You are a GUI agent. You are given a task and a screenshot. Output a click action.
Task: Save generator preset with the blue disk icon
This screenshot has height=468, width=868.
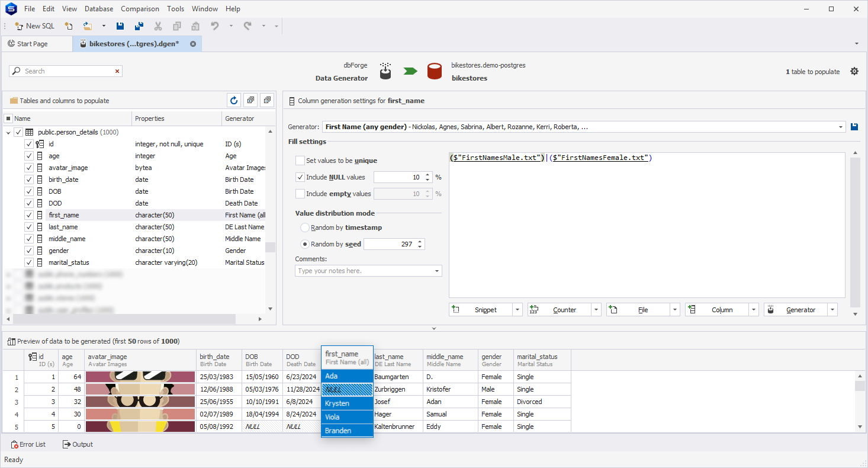pos(854,127)
